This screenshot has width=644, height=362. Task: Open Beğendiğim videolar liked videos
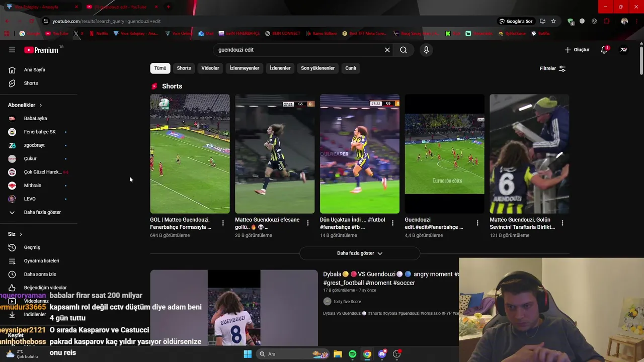click(45, 288)
